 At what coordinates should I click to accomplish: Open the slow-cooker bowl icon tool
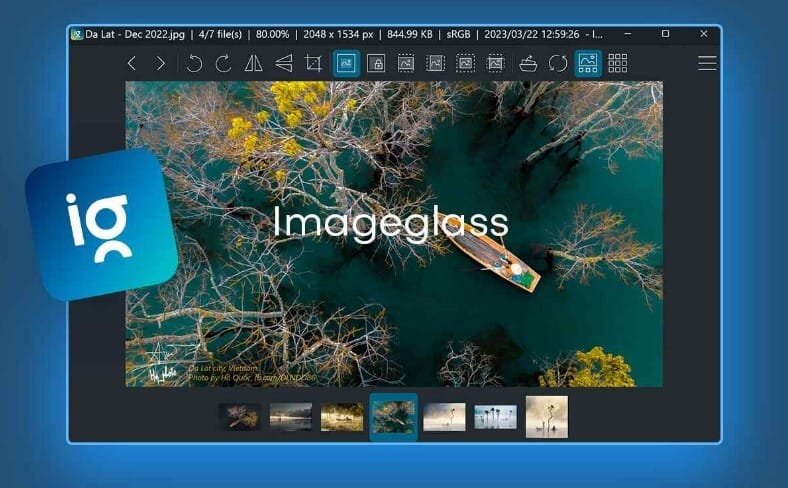[528, 63]
